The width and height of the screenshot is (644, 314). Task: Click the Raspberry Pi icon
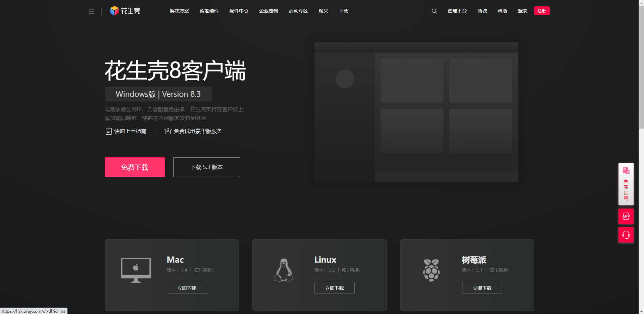click(x=431, y=269)
